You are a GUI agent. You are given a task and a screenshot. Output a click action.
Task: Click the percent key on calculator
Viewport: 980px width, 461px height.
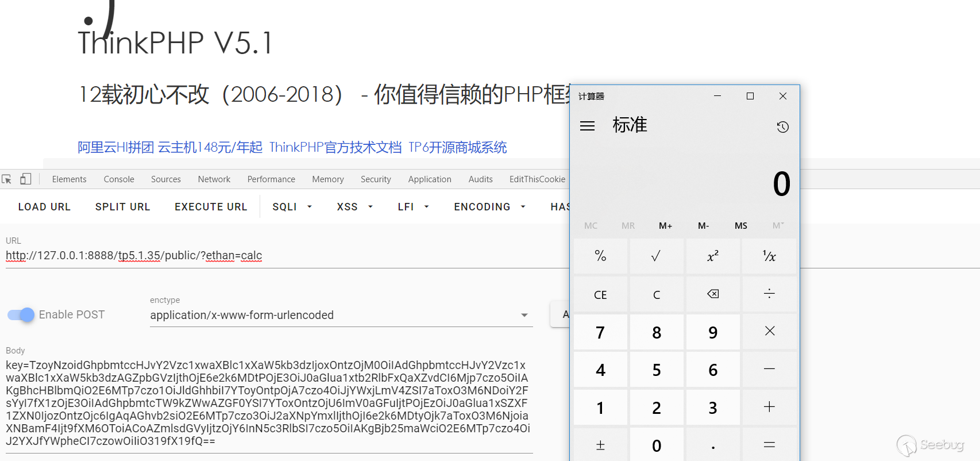click(600, 256)
